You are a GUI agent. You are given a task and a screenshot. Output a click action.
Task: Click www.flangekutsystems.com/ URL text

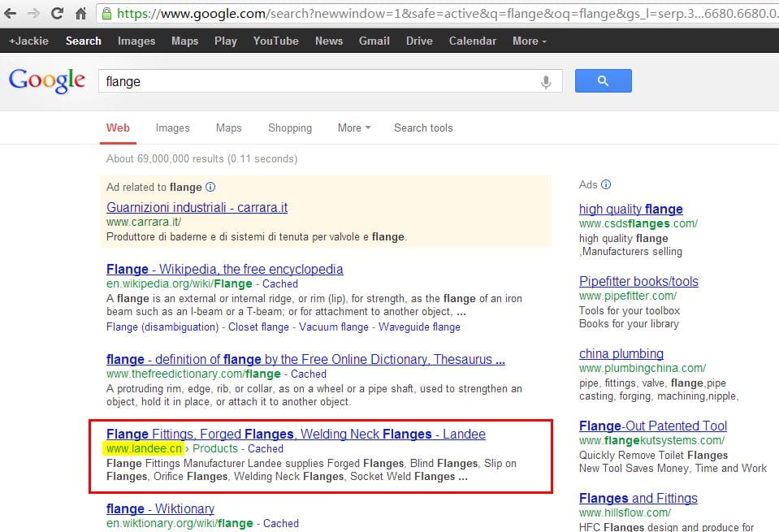click(x=651, y=440)
